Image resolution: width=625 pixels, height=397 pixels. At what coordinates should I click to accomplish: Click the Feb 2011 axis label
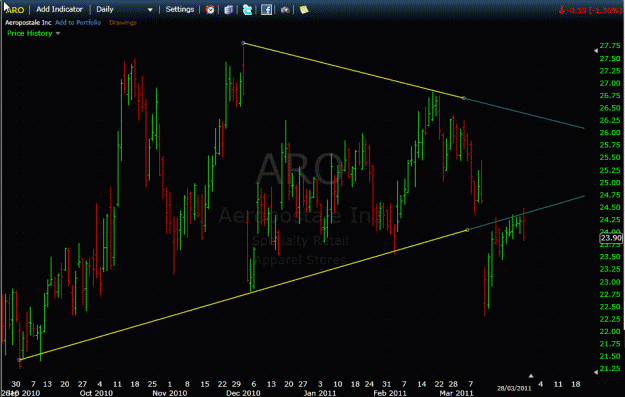(x=390, y=393)
